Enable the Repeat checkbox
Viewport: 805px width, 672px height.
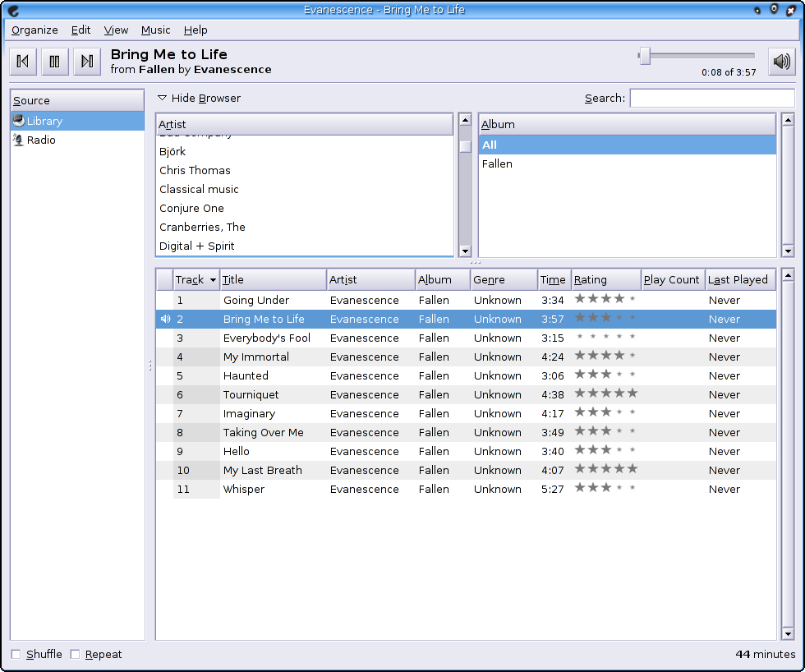[76, 655]
